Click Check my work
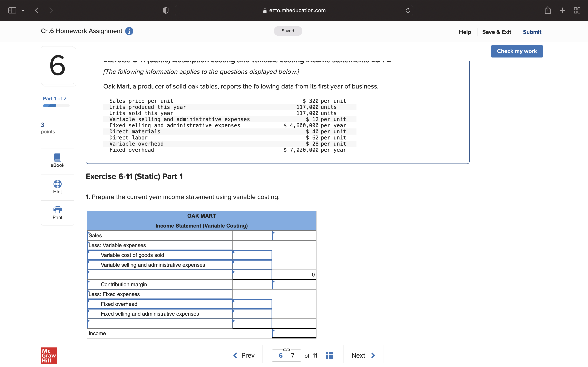Image resolution: width=588 pixels, height=367 pixels. tap(517, 51)
